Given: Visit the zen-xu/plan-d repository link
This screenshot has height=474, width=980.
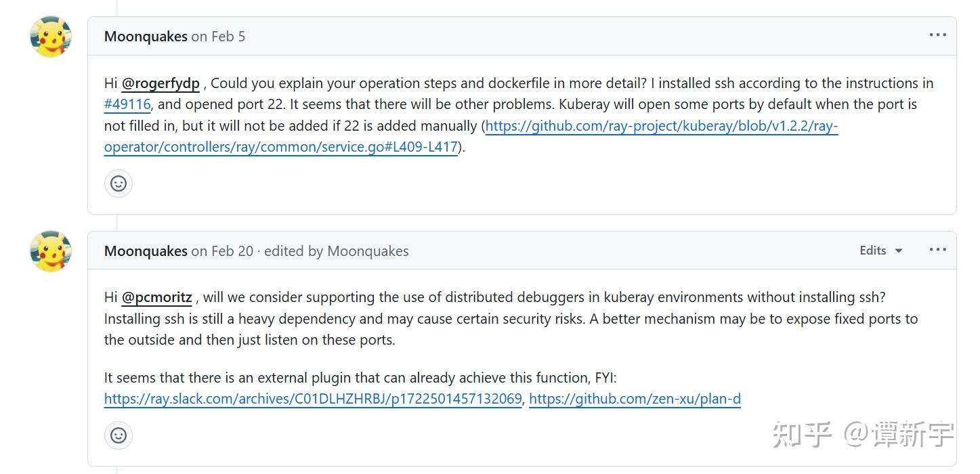Looking at the screenshot, I should coord(635,399).
